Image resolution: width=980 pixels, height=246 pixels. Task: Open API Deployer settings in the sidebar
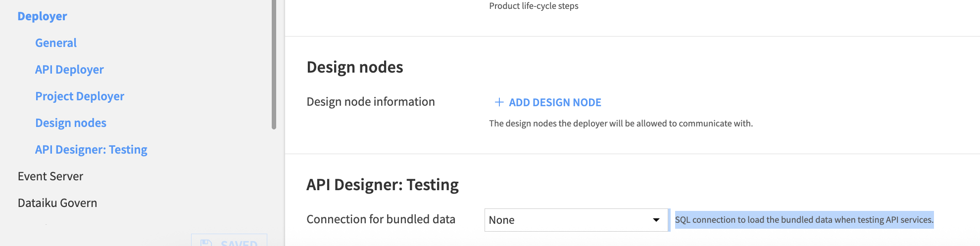[x=69, y=70]
